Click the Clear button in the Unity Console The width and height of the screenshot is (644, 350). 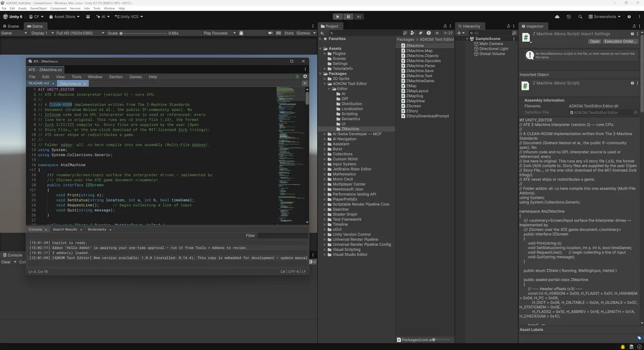click(x=6, y=262)
